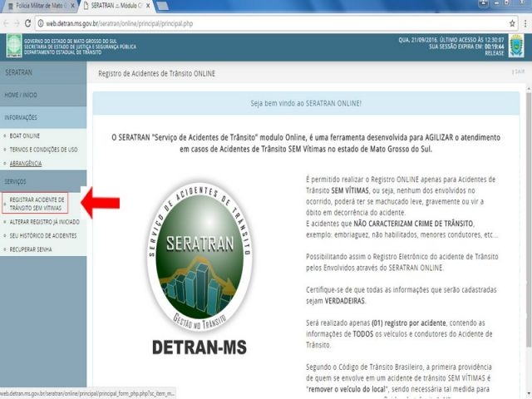
Task: Click the Mato Grosso do Sul coat of arms
Action: [516, 46]
